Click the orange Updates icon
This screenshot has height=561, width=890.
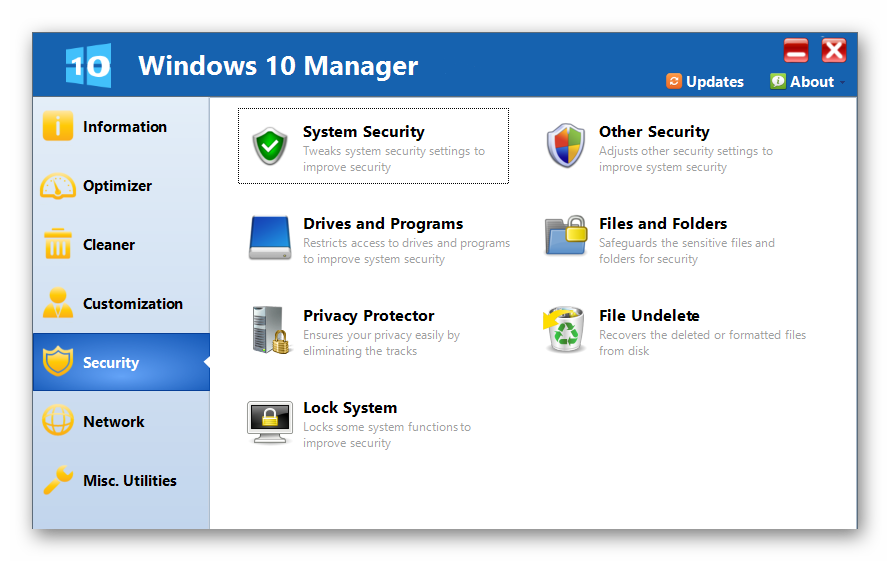pyautogui.click(x=674, y=81)
